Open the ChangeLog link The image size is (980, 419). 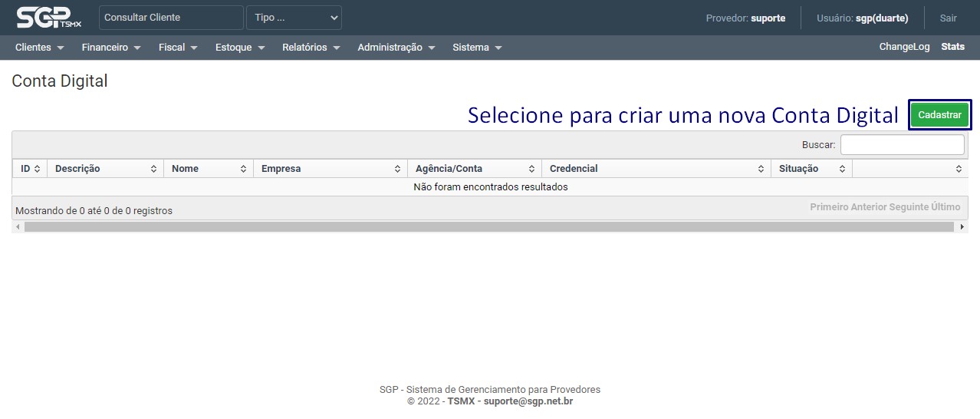point(904,47)
